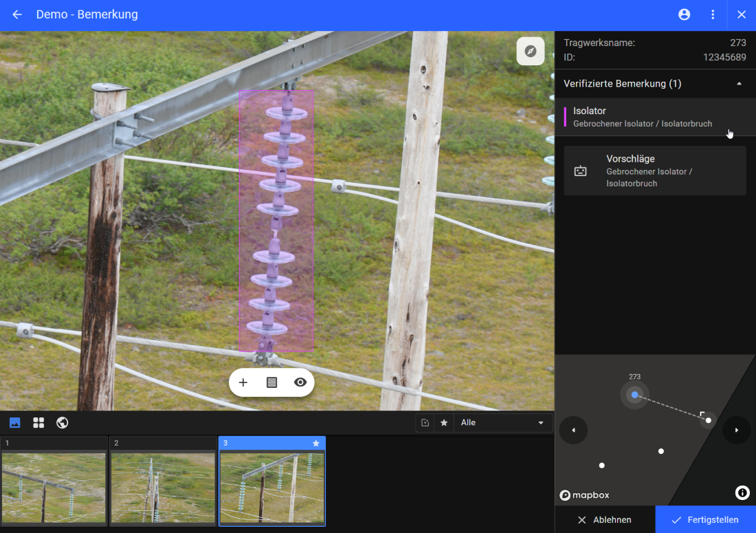Switch to grid view of images

coord(38,422)
